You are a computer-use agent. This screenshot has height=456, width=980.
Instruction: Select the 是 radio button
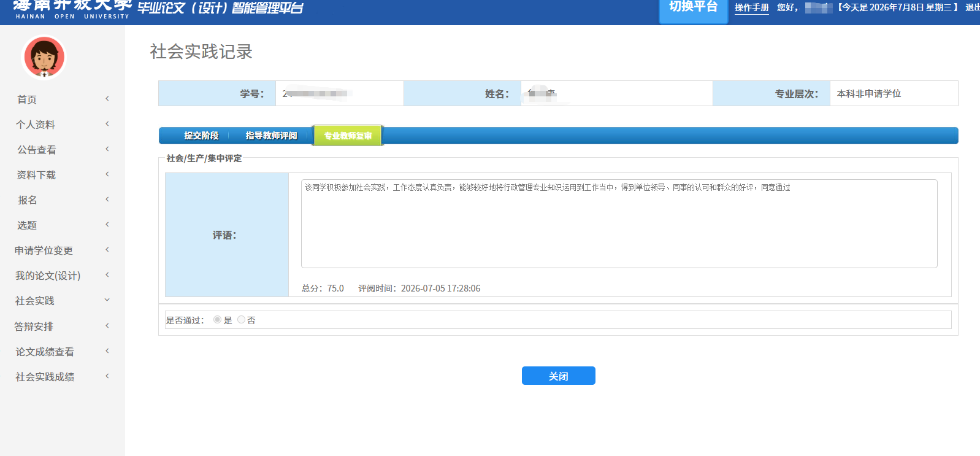217,320
